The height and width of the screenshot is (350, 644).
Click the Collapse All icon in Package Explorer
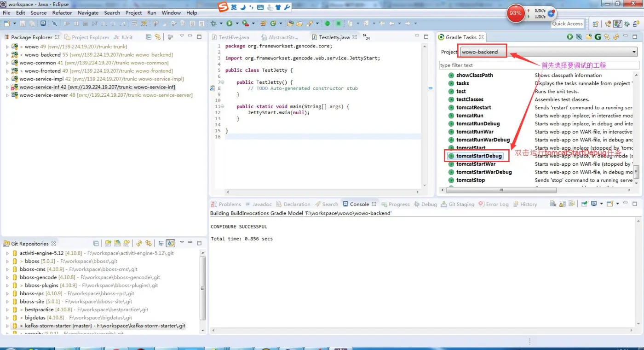point(149,37)
